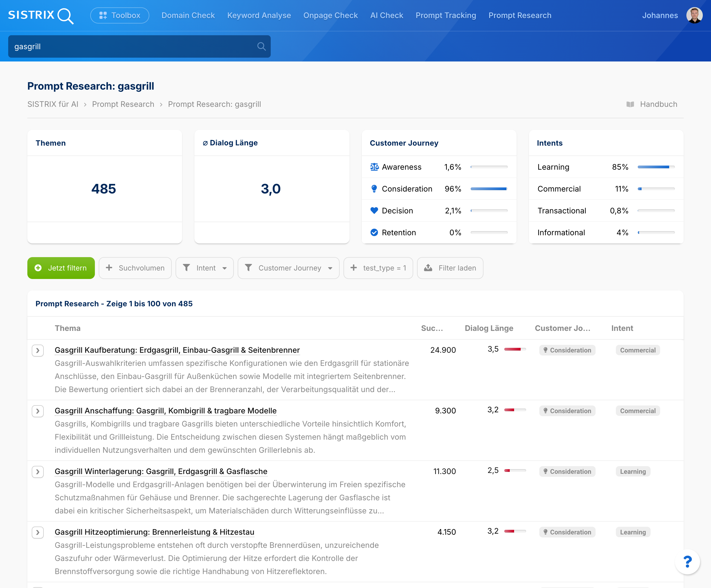
Task: Open Keyword Analyse in top navigation
Action: point(259,16)
